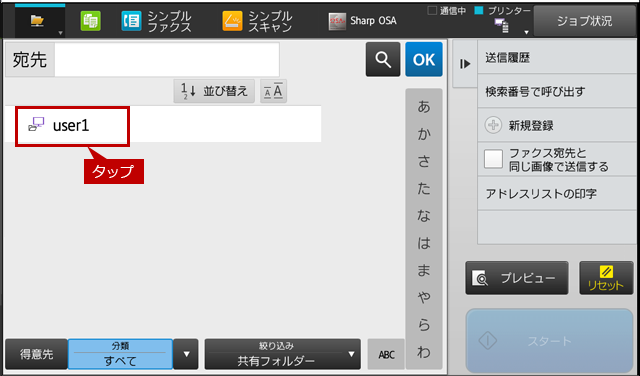This screenshot has height=376, width=640.
Task: Tap the プレビュー preview button
Action: [x=517, y=278]
